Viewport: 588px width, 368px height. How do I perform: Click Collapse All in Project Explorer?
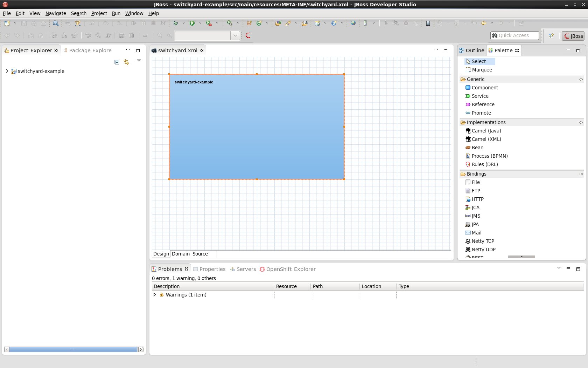click(x=117, y=62)
